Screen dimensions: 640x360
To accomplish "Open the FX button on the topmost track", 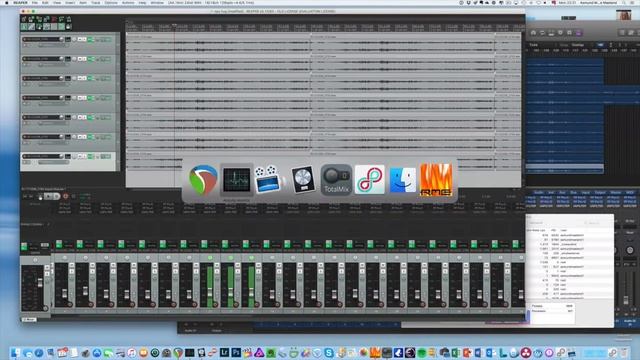I will pos(91,39).
